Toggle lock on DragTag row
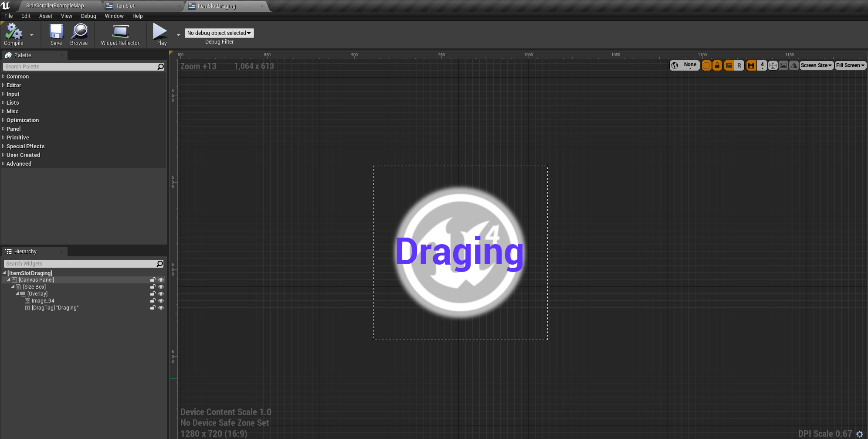The image size is (868, 439). 153,308
